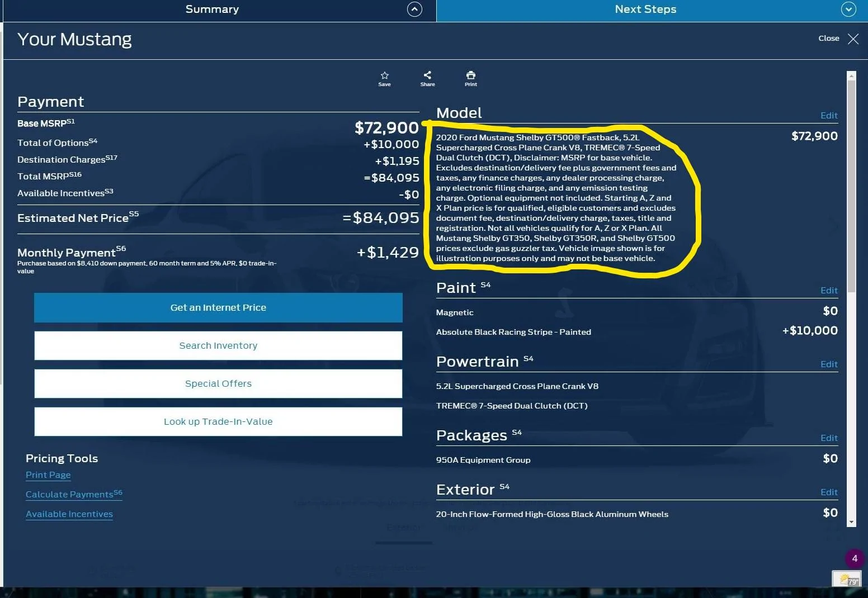Screen dimensions: 868x598
Task: Click the Close text label
Action: point(829,38)
